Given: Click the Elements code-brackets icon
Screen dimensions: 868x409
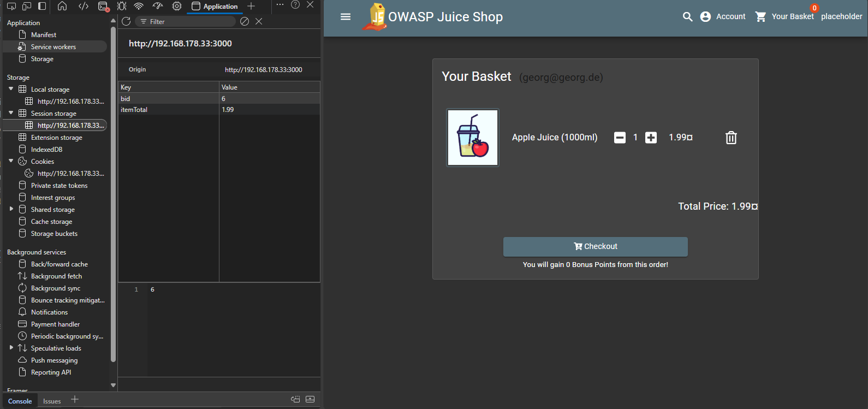Looking at the screenshot, I should (84, 6).
